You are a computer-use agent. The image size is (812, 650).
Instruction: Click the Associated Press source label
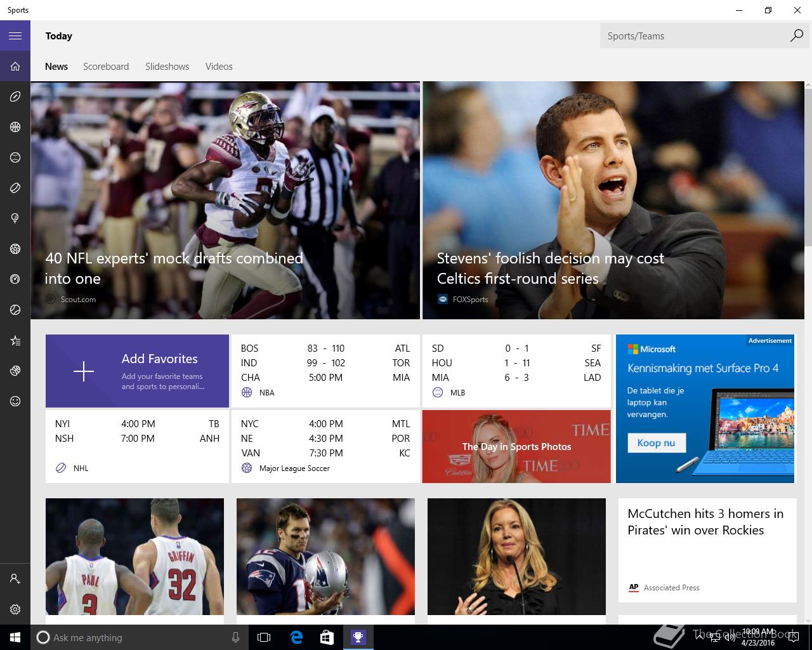pos(671,588)
